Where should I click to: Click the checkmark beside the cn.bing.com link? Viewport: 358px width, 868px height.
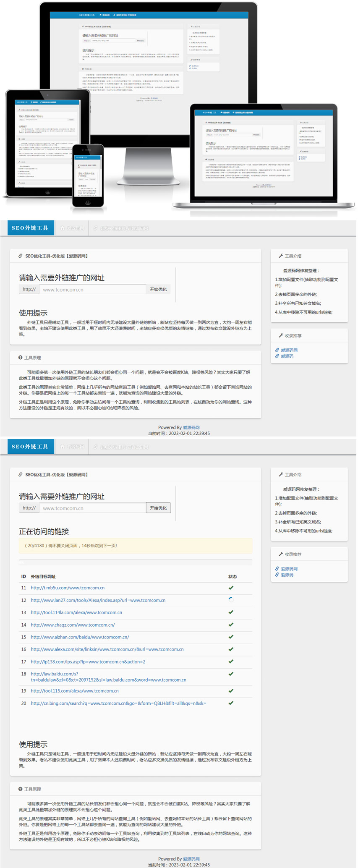click(231, 703)
